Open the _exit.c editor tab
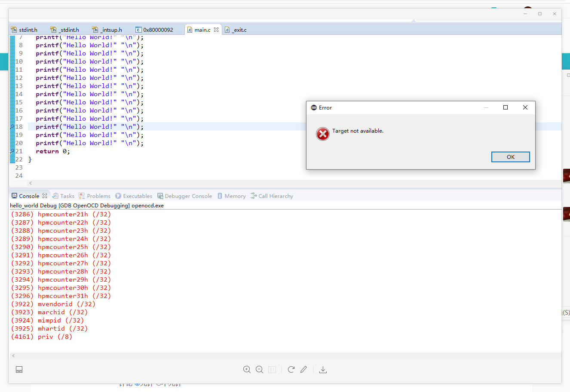The image size is (570, 392). tap(236, 30)
